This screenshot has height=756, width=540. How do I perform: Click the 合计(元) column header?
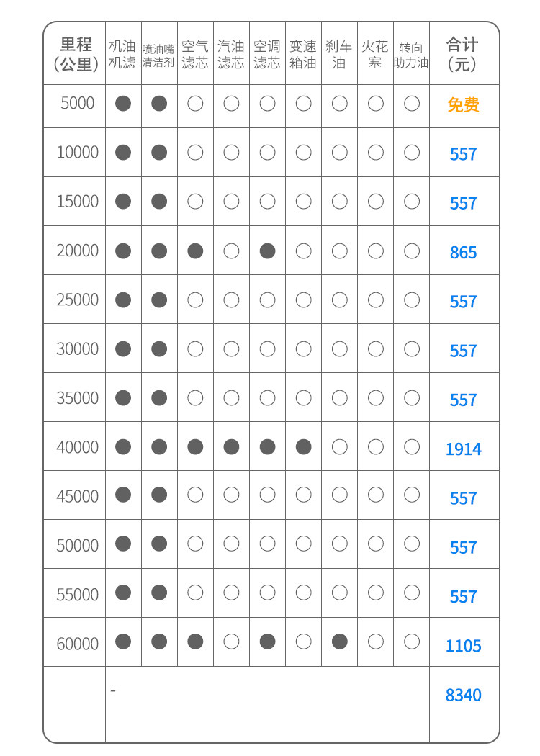[462, 54]
